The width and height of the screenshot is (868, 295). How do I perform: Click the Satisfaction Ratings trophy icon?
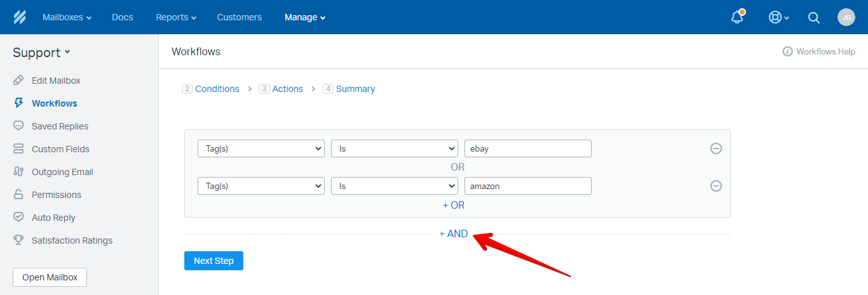[x=19, y=240]
